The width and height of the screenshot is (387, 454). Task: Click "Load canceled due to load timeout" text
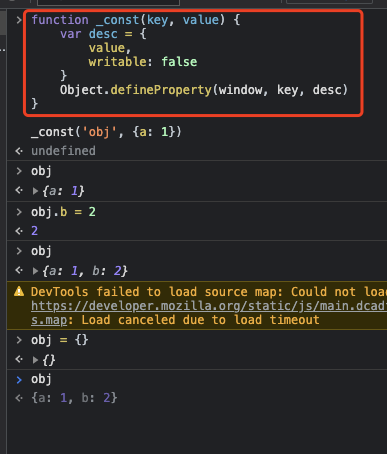pos(200,320)
